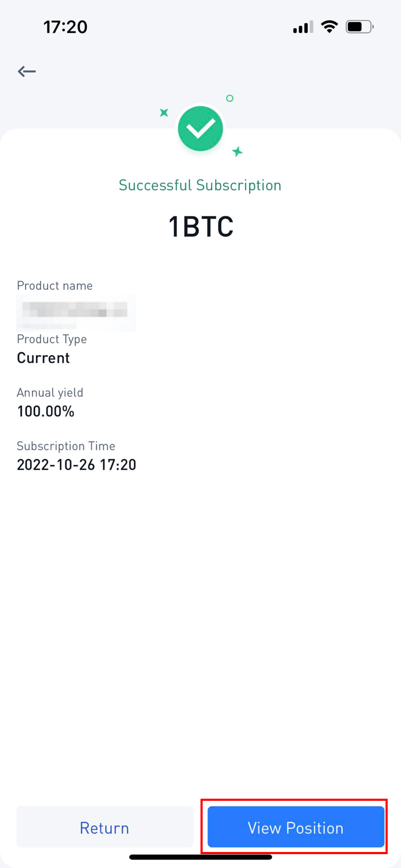Tap the 1BTC amount text
Screen dimensions: 401x868
tap(200, 226)
